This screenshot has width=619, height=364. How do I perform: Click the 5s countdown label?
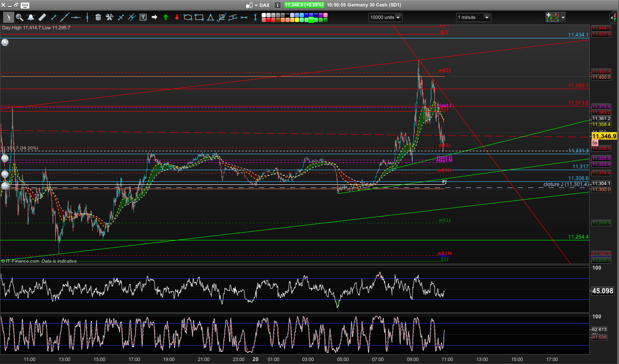pyautogui.click(x=595, y=143)
